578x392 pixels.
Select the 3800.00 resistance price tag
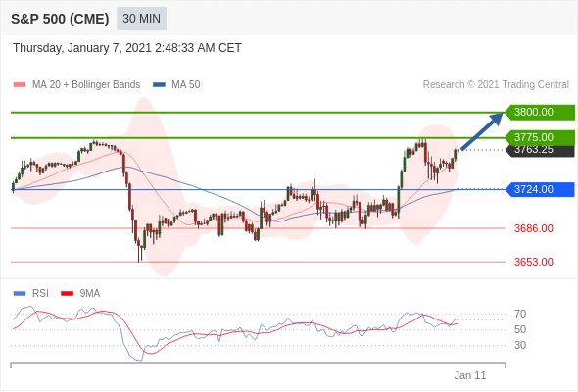pyautogui.click(x=539, y=112)
